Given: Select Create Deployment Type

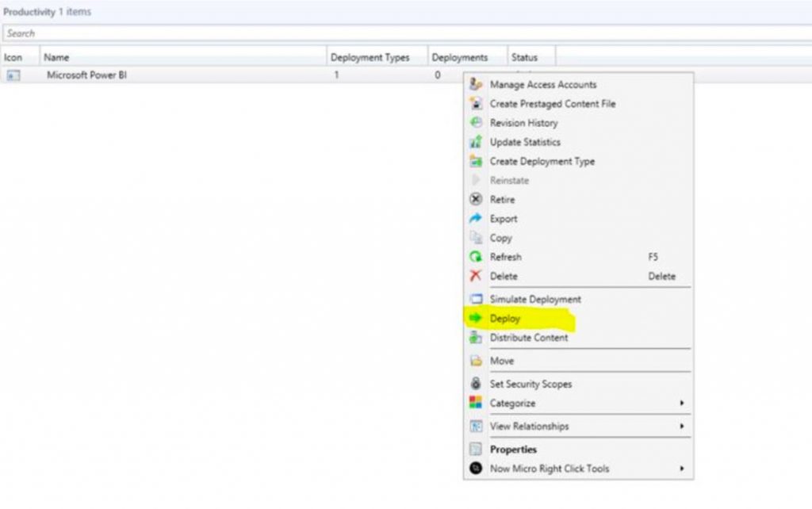Looking at the screenshot, I should 542,161.
